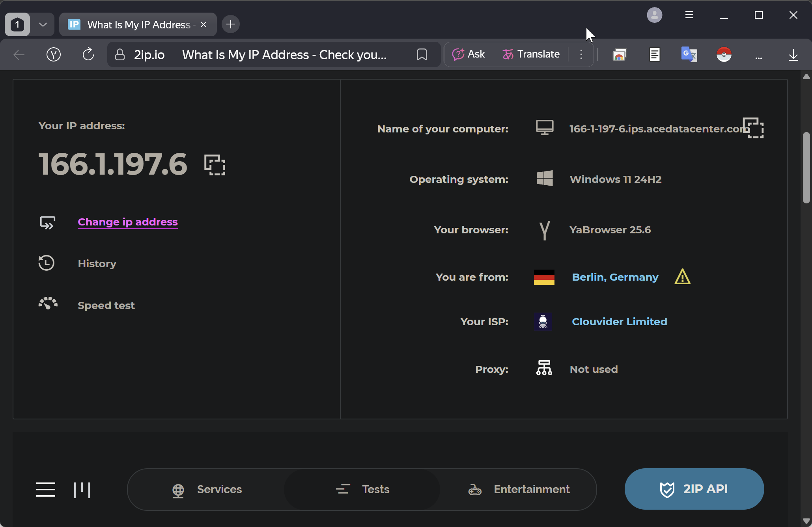Screen dimensions: 812x527
Task: Click the Chrome web store extension icon
Action: [x=620, y=55]
